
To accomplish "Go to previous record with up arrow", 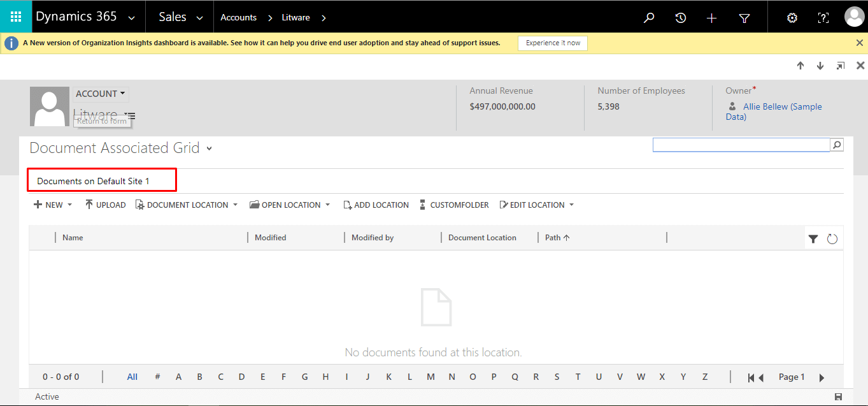I will click(x=800, y=66).
